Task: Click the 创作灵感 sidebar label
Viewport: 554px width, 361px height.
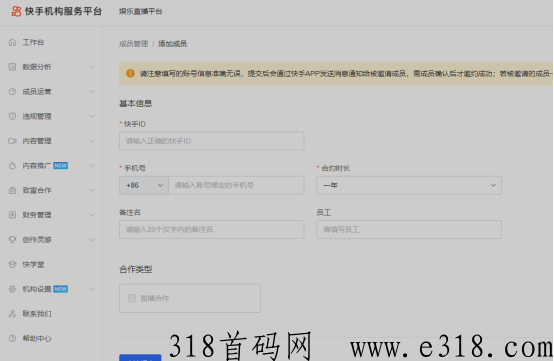Action: pyautogui.click(x=37, y=239)
